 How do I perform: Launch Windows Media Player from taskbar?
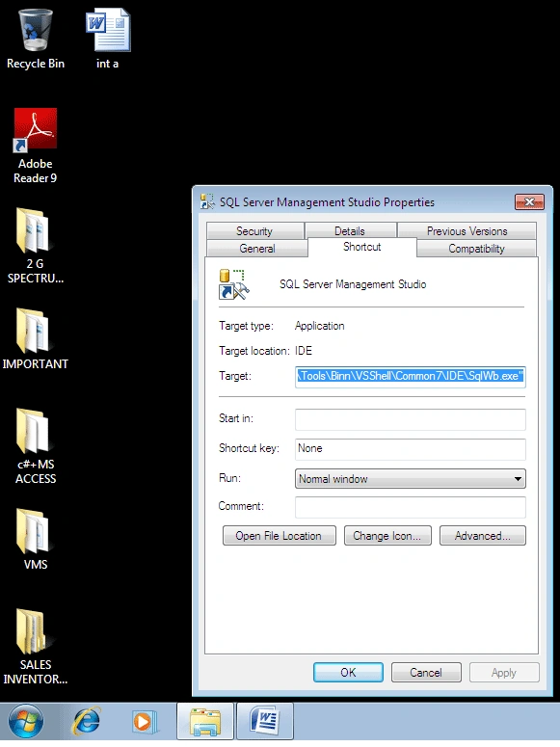pos(144,722)
